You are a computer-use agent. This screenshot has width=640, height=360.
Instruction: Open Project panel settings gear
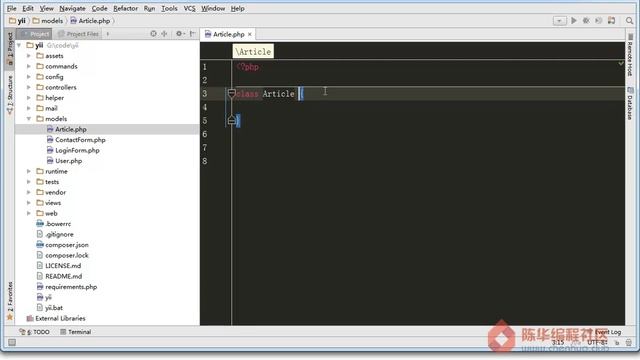(x=180, y=34)
